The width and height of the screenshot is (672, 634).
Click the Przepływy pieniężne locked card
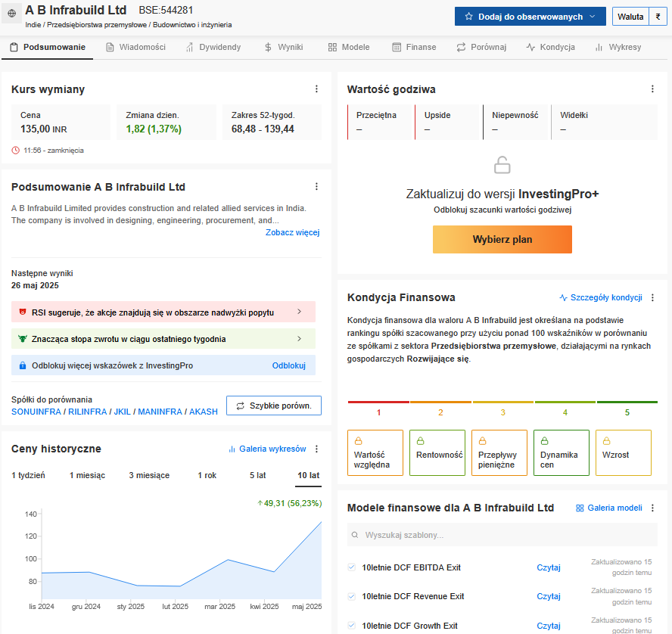coord(499,452)
